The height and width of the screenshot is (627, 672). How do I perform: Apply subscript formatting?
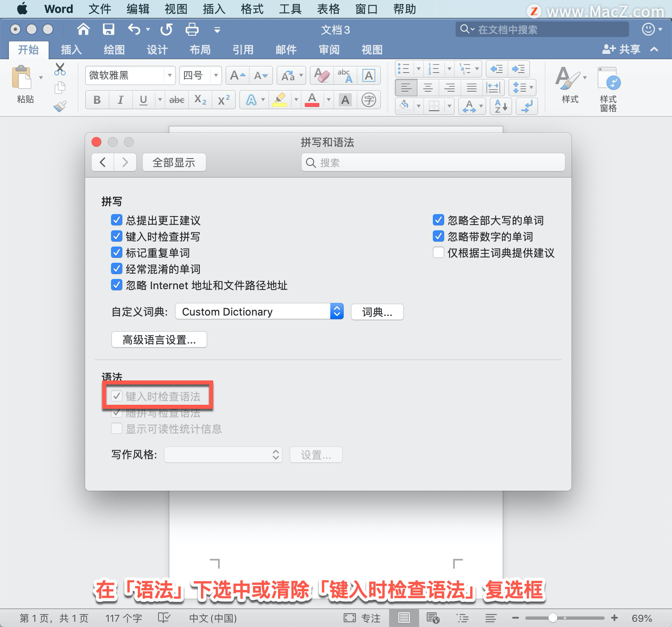[x=200, y=100]
